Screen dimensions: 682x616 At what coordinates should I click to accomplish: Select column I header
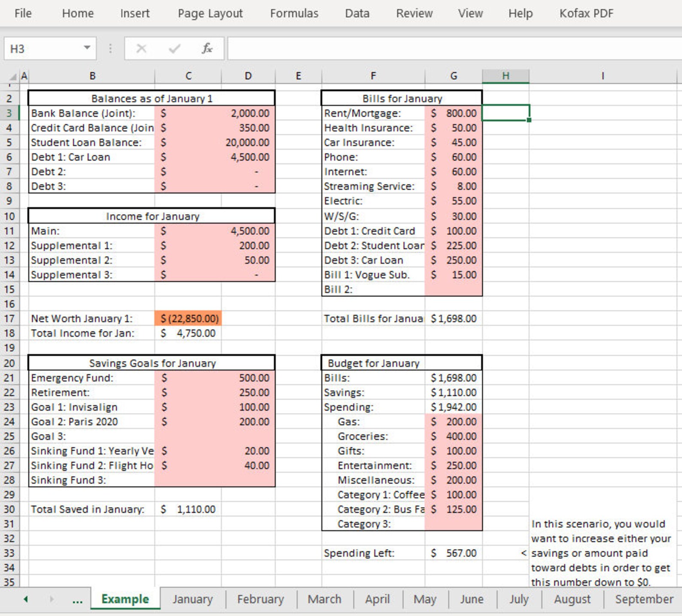(603, 76)
